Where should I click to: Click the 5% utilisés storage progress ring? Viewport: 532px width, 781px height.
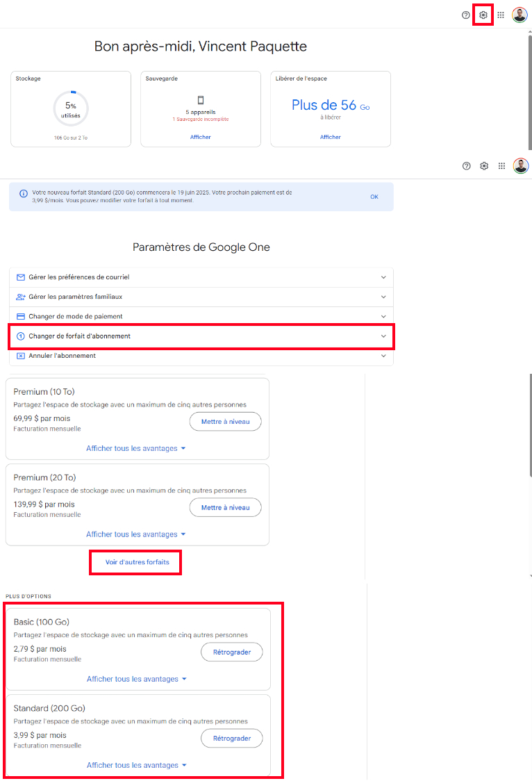(x=71, y=108)
